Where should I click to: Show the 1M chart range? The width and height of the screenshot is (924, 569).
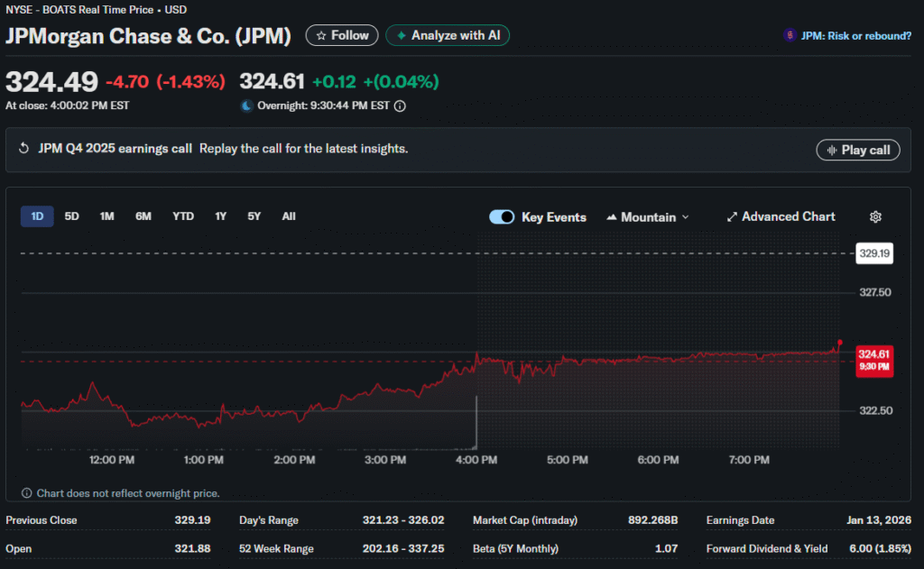tap(106, 216)
